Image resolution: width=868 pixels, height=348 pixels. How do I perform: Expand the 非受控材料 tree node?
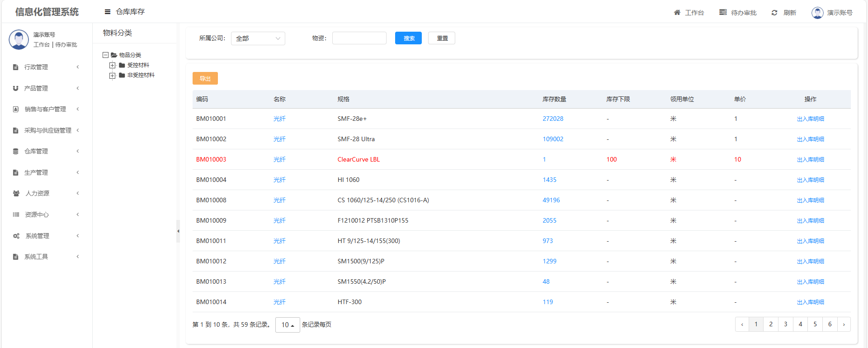pos(112,76)
